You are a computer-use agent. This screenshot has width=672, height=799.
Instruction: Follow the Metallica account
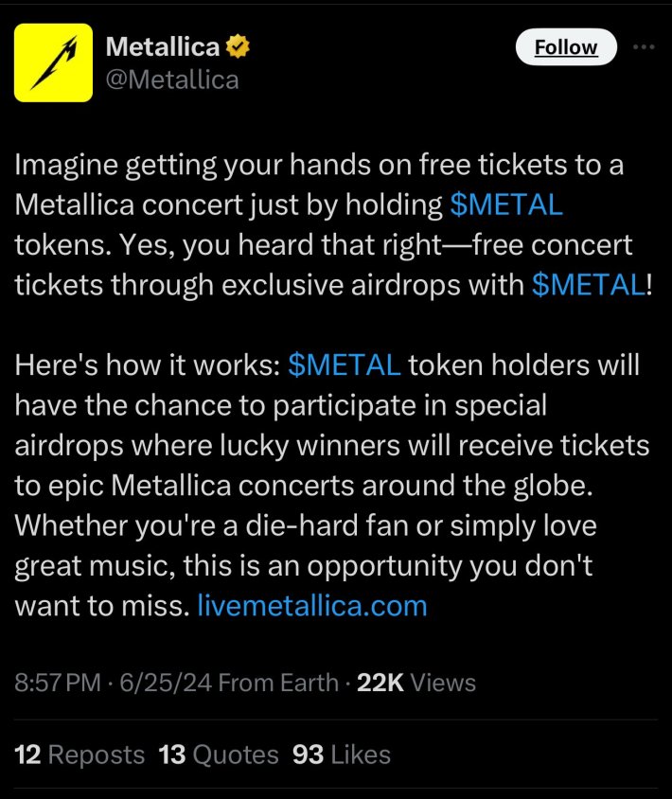pyautogui.click(x=566, y=47)
